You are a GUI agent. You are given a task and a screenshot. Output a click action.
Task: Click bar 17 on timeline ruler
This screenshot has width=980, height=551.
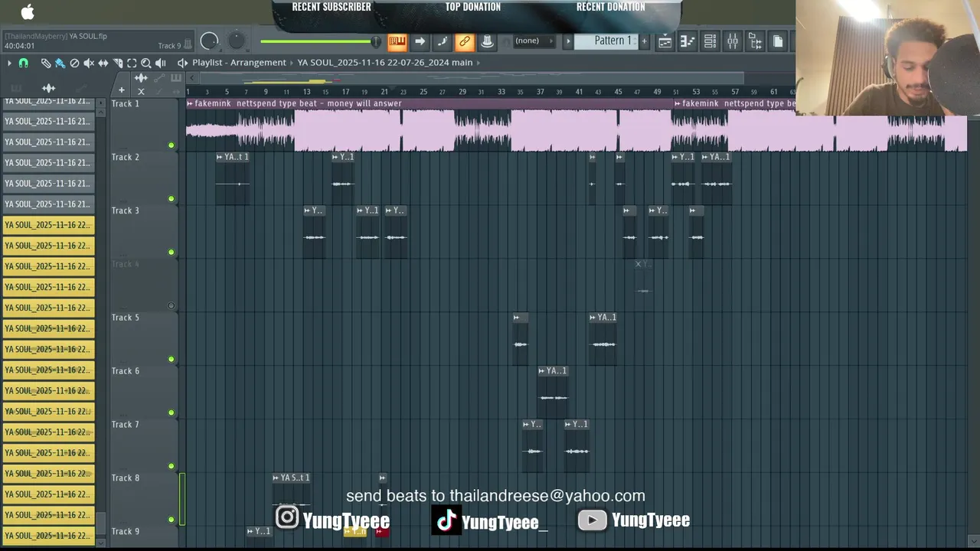tap(345, 92)
